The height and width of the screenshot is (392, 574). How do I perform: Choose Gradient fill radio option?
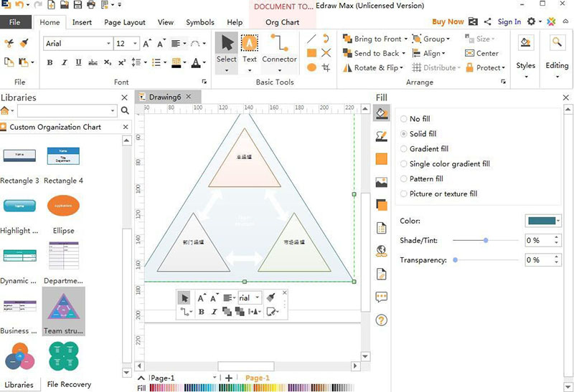click(405, 149)
